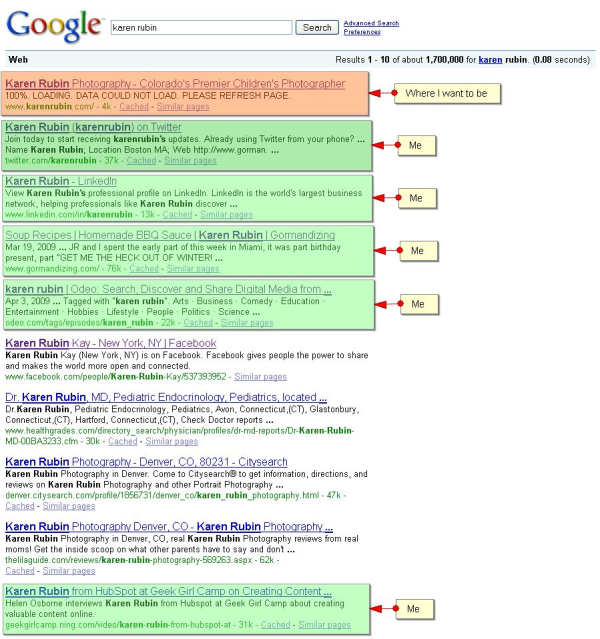Open Cached link for www.gormandizing.com result
The width and height of the screenshot is (600, 639).
coord(144,269)
